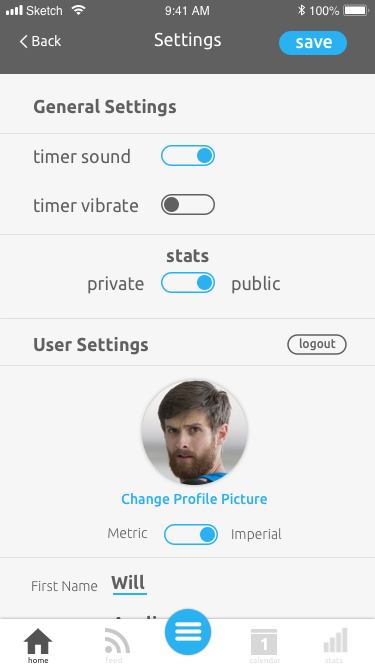Image resolution: width=375 pixels, height=667 pixels.
Task: Open the home tab icon
Action: [38, 641]
